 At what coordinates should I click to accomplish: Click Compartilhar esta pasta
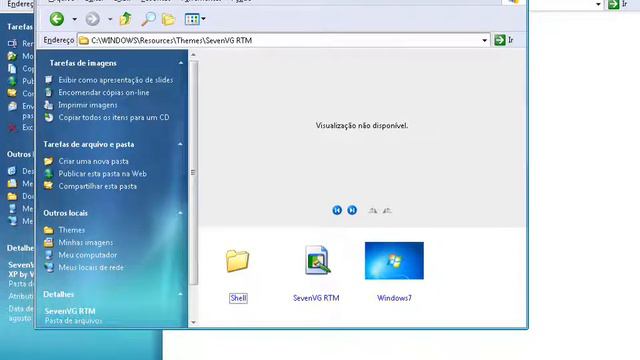tap(98, 186)
